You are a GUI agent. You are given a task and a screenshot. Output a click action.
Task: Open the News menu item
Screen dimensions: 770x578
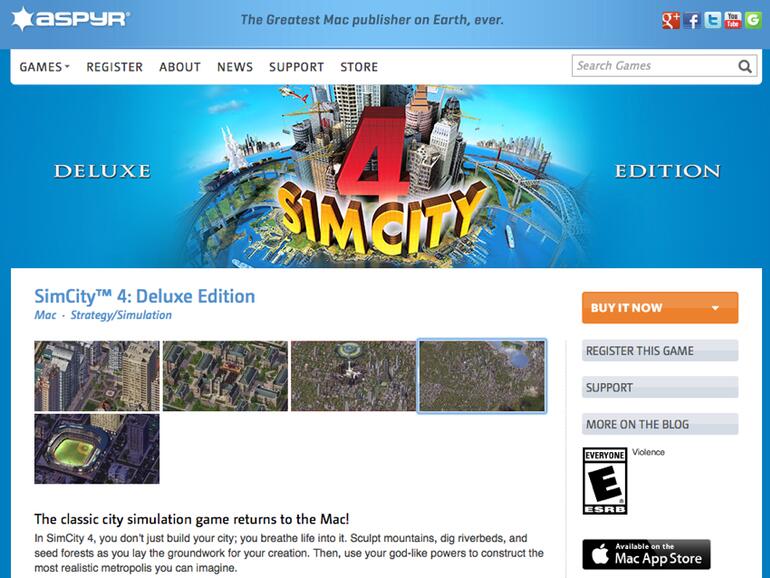coord(235,67)
